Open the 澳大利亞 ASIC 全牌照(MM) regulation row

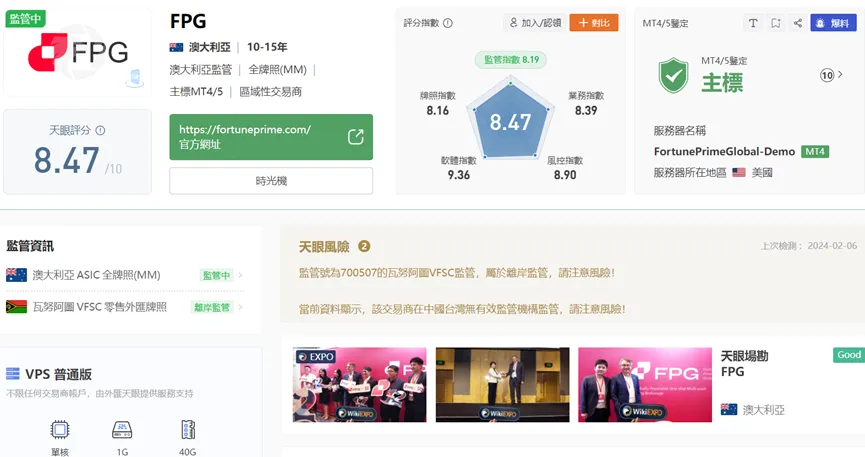tap(125, 275)
